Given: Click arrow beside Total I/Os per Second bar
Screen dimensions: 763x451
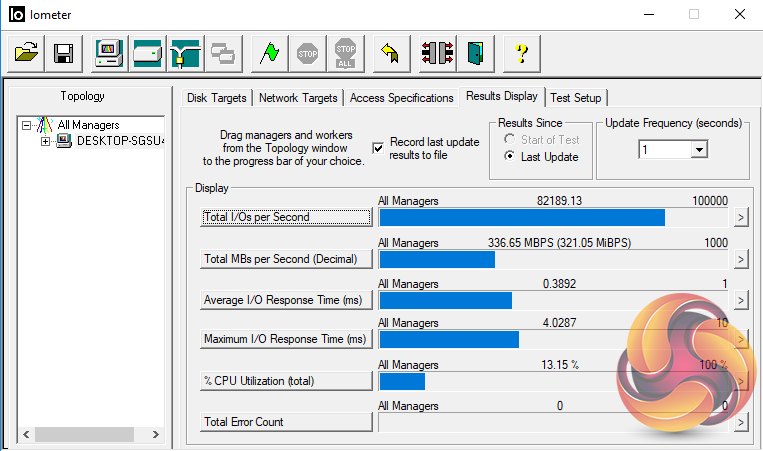Looking at the screenshot, I should coord(741,217).
